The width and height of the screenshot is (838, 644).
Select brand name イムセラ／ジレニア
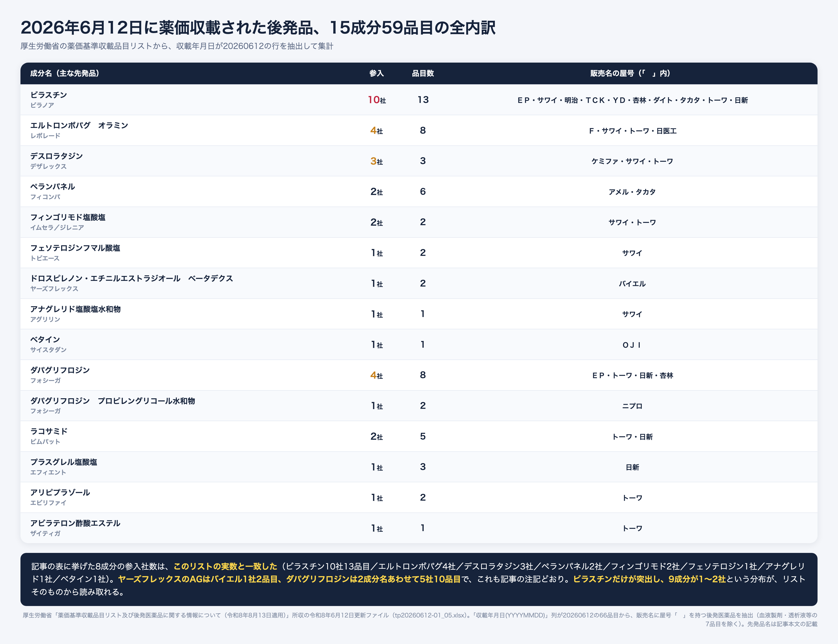pos(57,227)
